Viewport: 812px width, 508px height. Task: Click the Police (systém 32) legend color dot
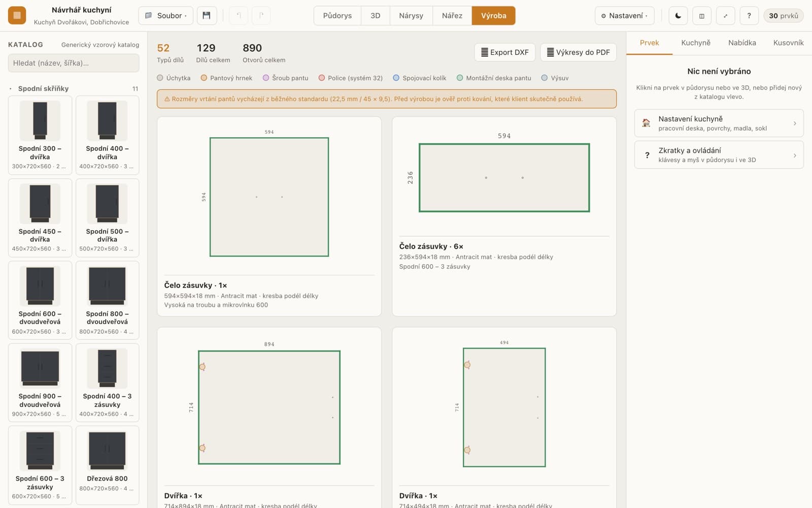pyautogui.click(x=322, y=78)
